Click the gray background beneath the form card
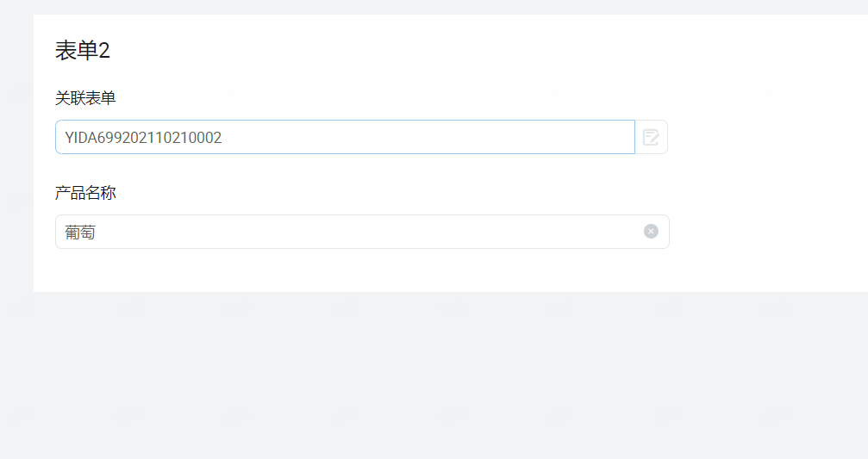The height and width of the screenshot is (459, 868). [434, 376]
